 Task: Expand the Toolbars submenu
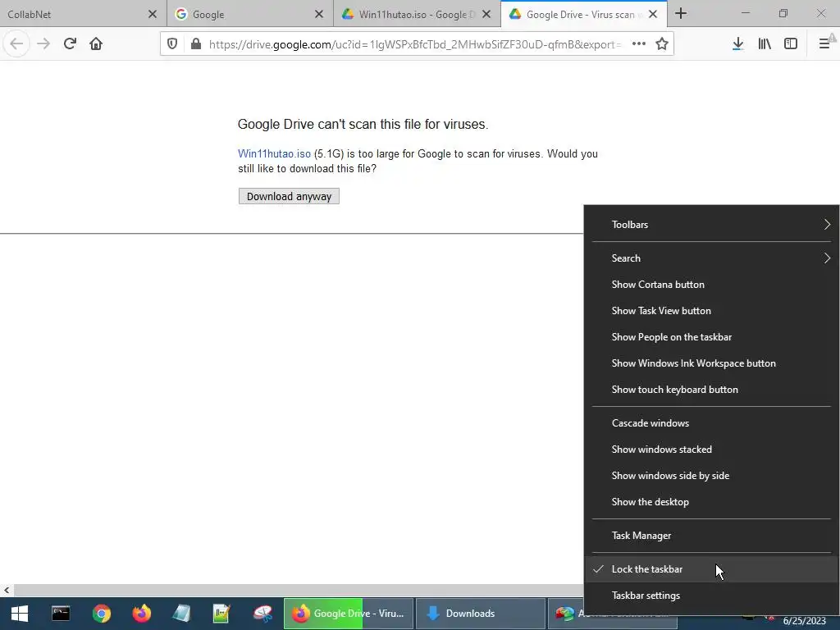(x=711, y=225)
